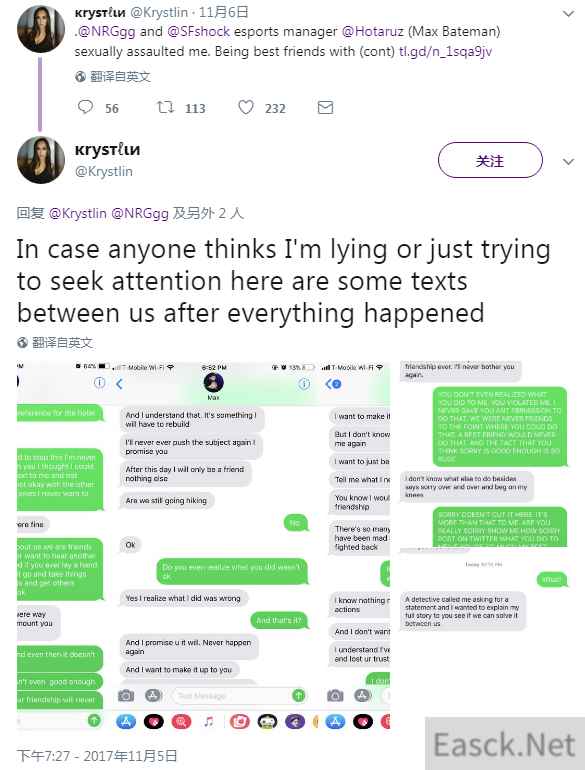Open the @SFshock mention link

coord(198,31)
